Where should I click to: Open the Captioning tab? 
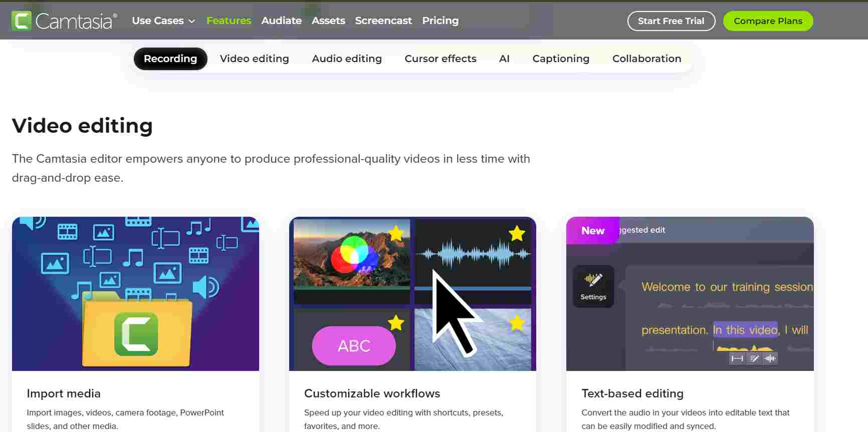coord(561,59)
